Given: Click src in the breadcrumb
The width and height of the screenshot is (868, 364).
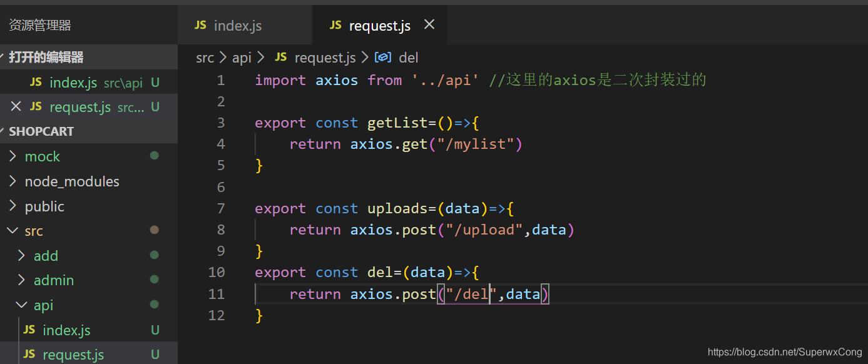Looking at the screenshot, I should click(x=205, y=58).
